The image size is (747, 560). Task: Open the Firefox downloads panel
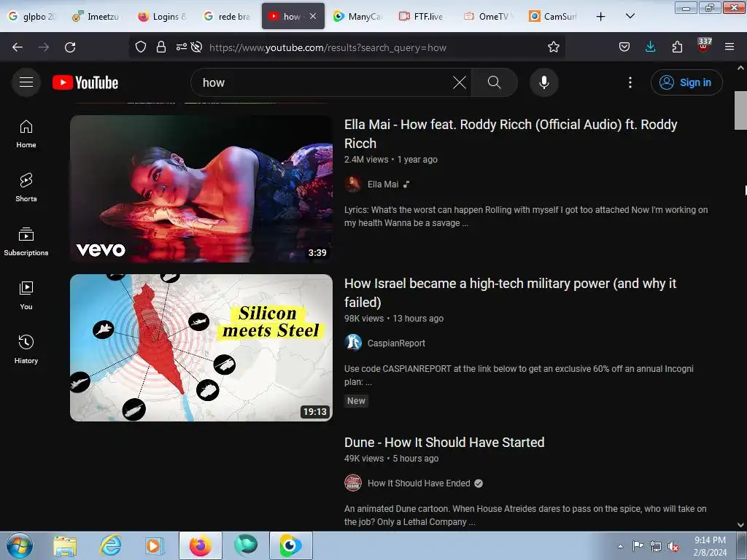(x=650, y=47)
